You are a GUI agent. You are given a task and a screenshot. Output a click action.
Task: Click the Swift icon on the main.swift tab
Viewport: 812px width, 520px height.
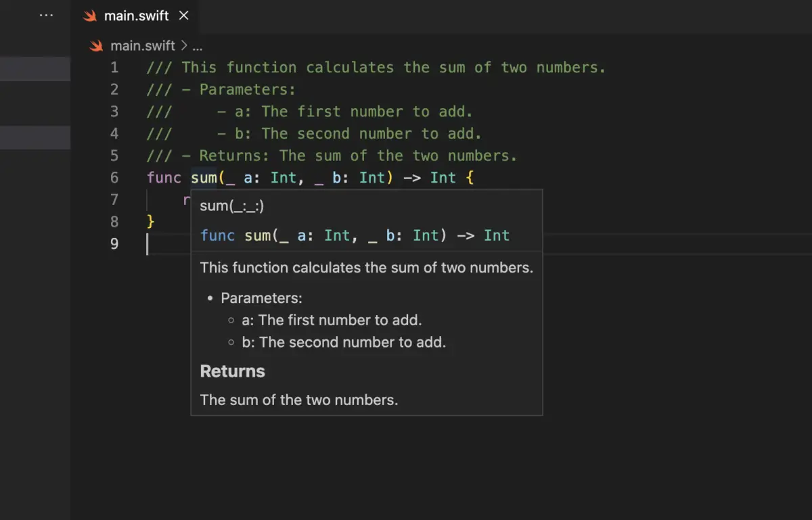[x=89, y=16]
